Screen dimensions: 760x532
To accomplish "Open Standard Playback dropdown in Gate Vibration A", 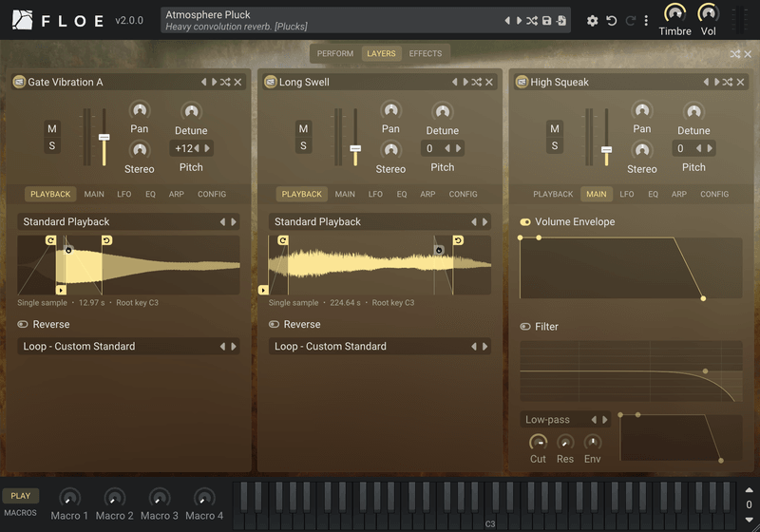I will [128, 222].
